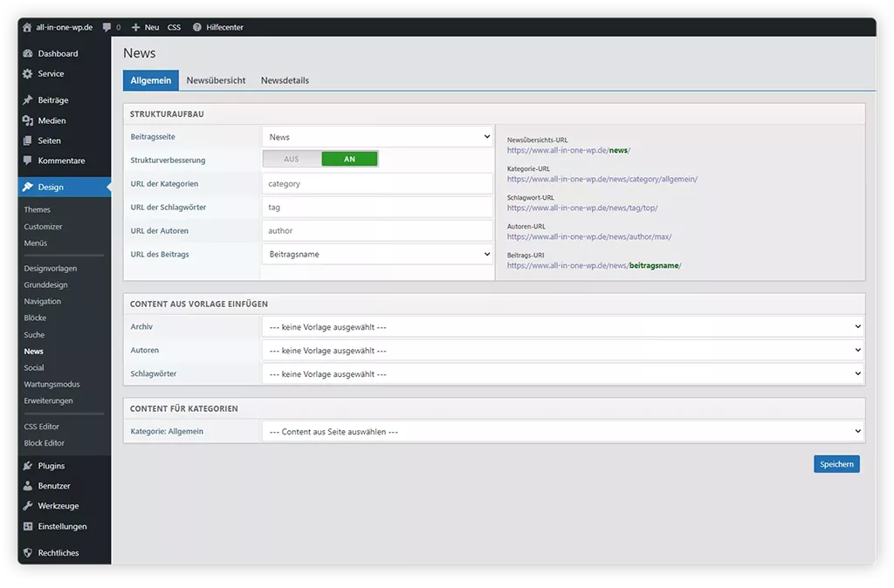The height and width of the screenshot is (588, 894).
Task: Open the Kategorie-URL link
Action: click(x=602, y=179)
